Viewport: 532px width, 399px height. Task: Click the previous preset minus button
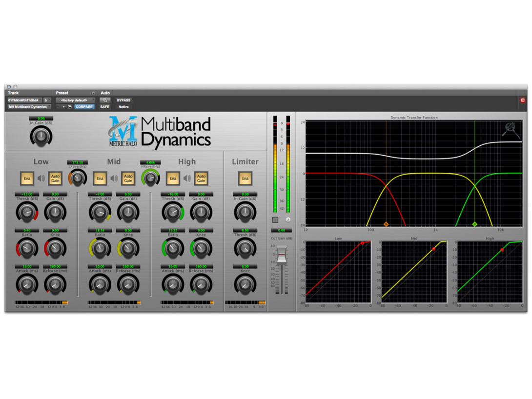58,107
